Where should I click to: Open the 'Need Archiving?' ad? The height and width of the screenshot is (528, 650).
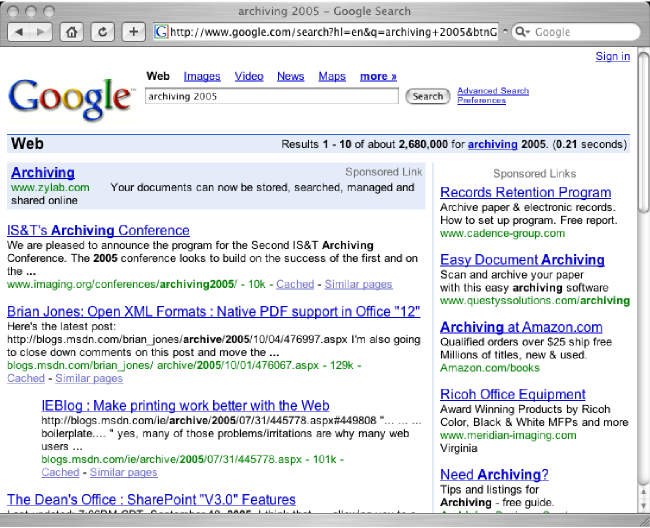point(494,475)
